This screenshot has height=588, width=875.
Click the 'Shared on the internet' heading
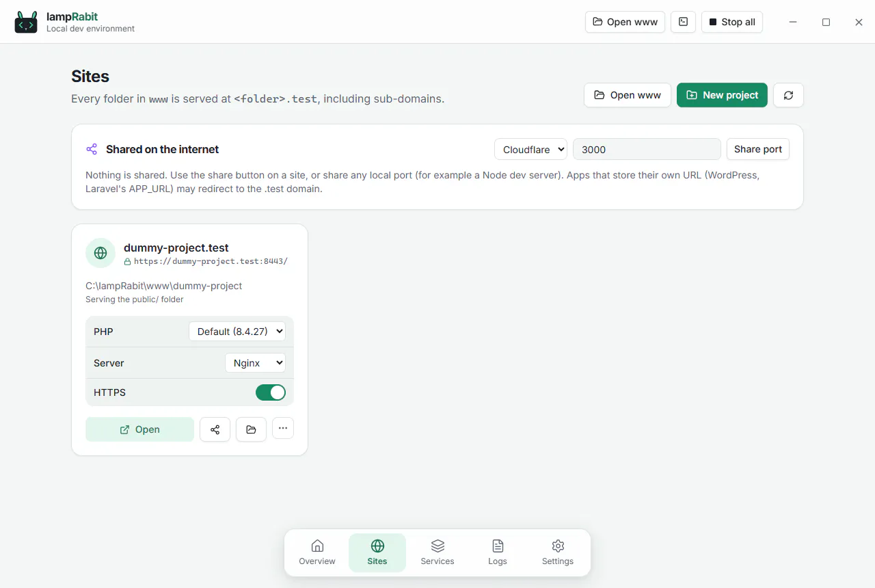[163, 149]
